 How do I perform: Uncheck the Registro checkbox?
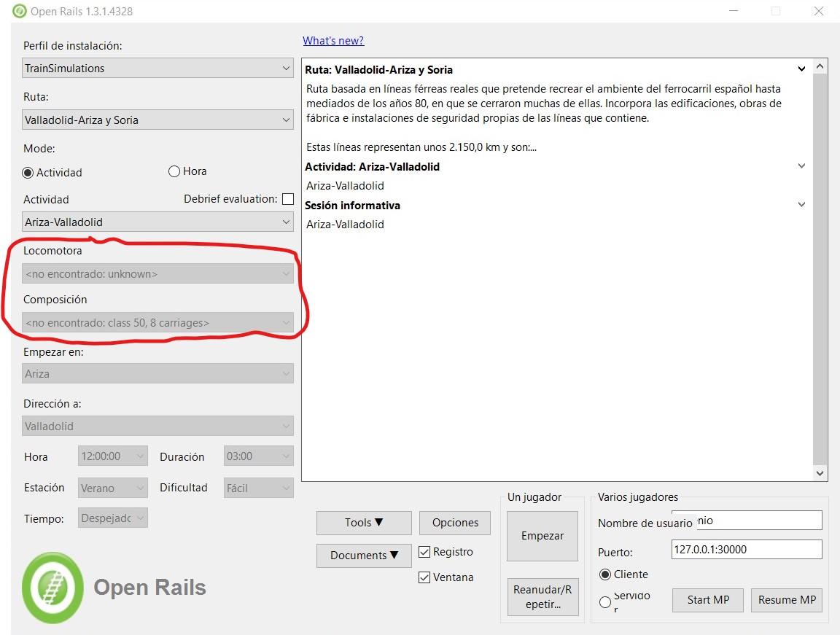click(424, 552)
